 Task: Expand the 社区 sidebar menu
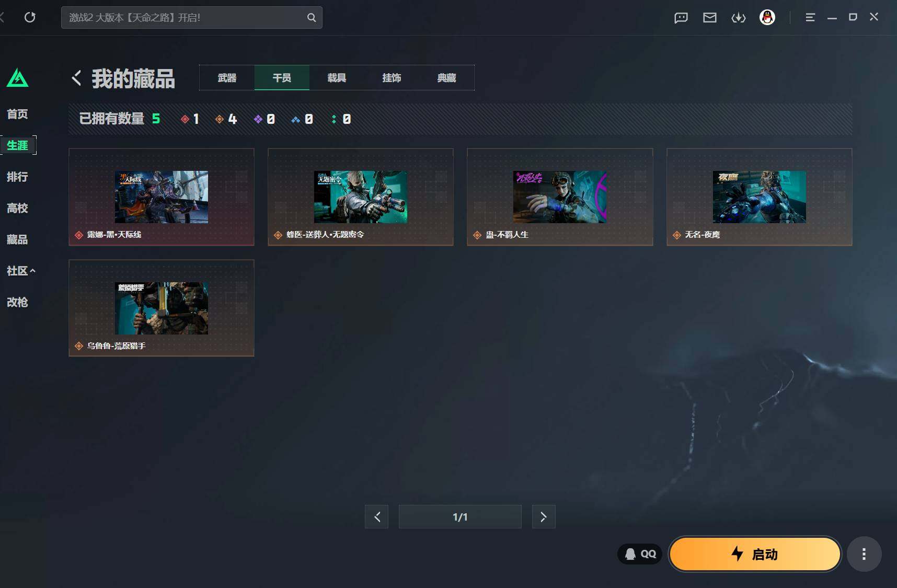(21, 271)
